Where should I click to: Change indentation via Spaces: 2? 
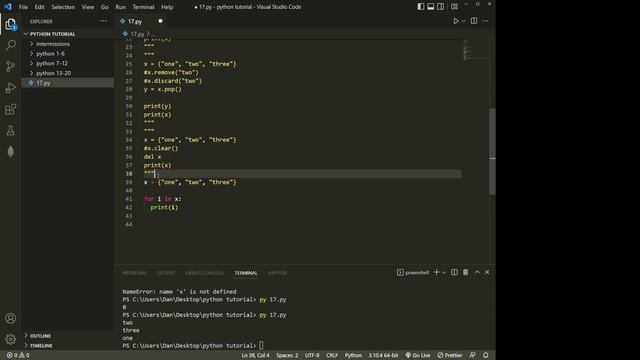click(x=287, y=355)
